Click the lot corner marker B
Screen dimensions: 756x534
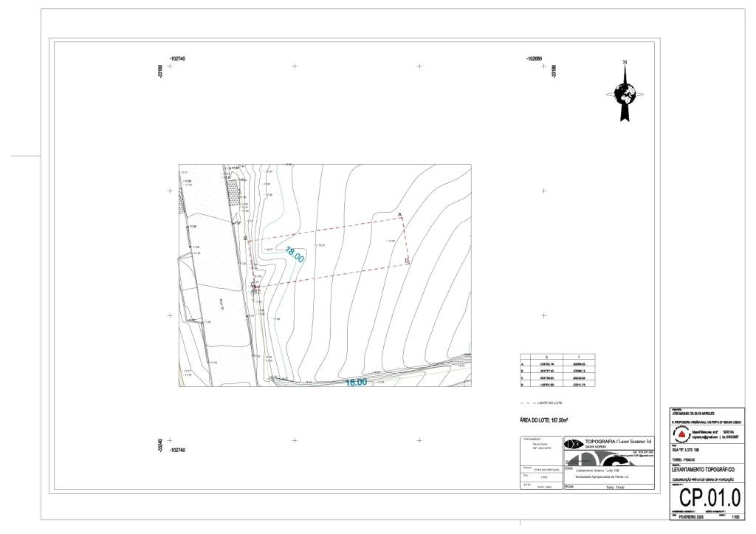(x=245, y=239)
